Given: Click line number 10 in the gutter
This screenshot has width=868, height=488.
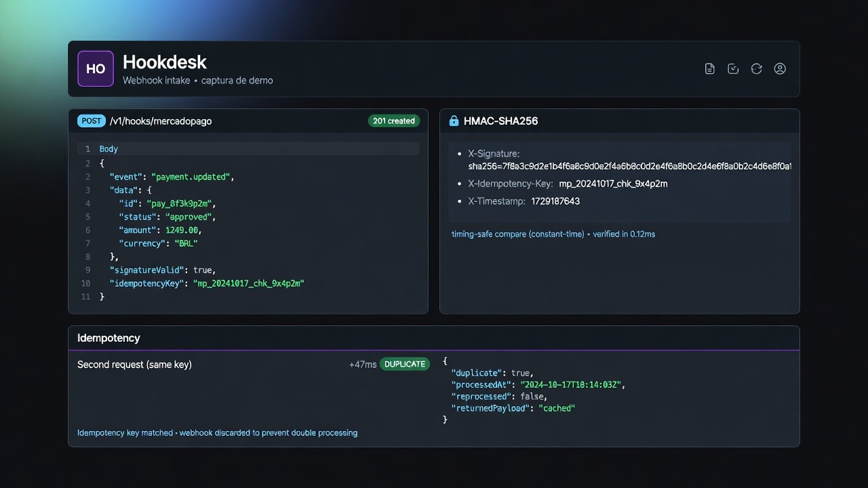Looking at the screenshot, I should (x=85, y=283).
